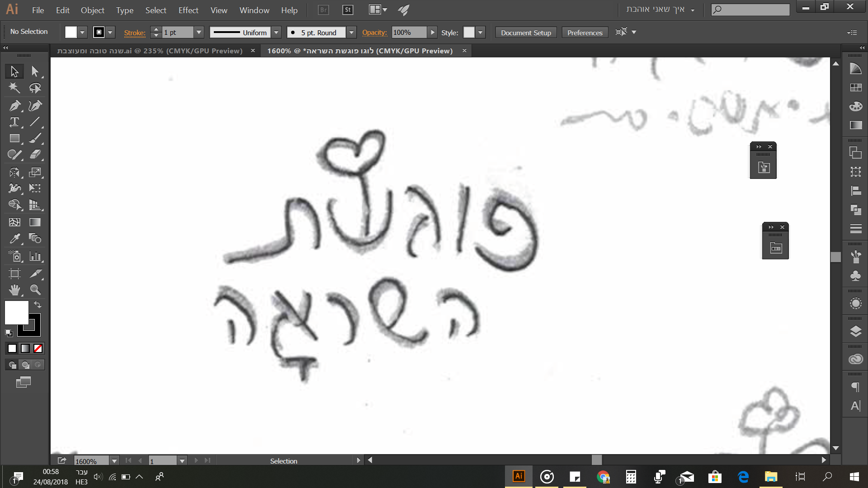Select the Magic Wand tool

tap(14, 88)
